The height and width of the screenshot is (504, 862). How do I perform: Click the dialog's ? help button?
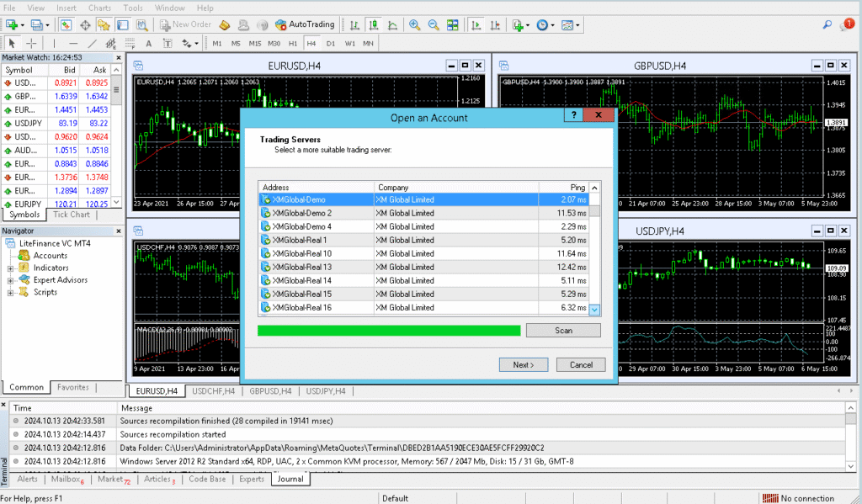pos(573,115)
